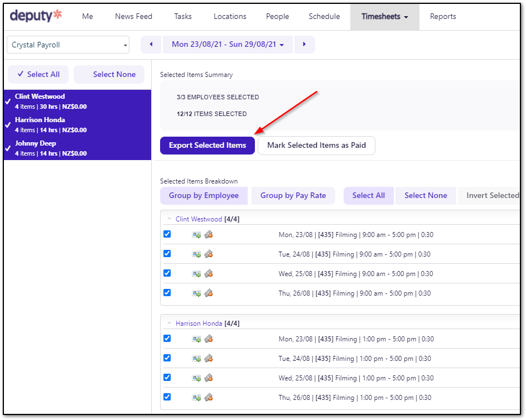526x420 pixels.
Task: Switch to Locations tab
Action: (230, 16)
